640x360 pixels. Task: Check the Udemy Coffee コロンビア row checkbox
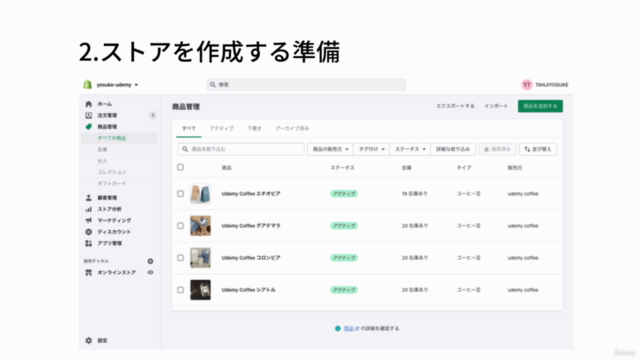(x=180, y=258)
